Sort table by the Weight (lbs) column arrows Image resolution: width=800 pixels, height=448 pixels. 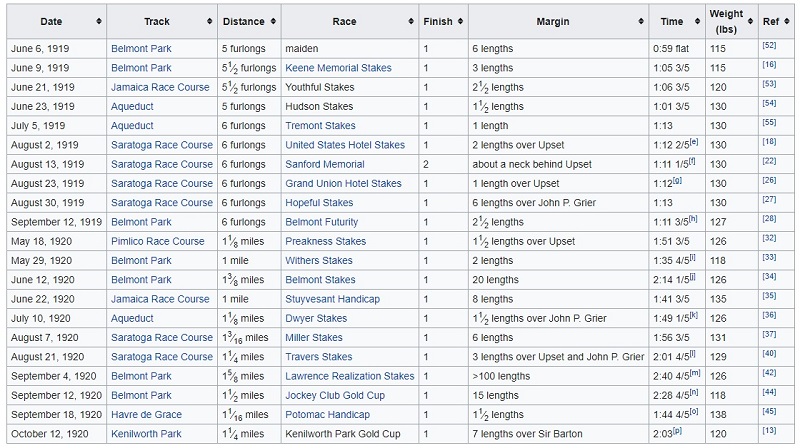[750, 21]
